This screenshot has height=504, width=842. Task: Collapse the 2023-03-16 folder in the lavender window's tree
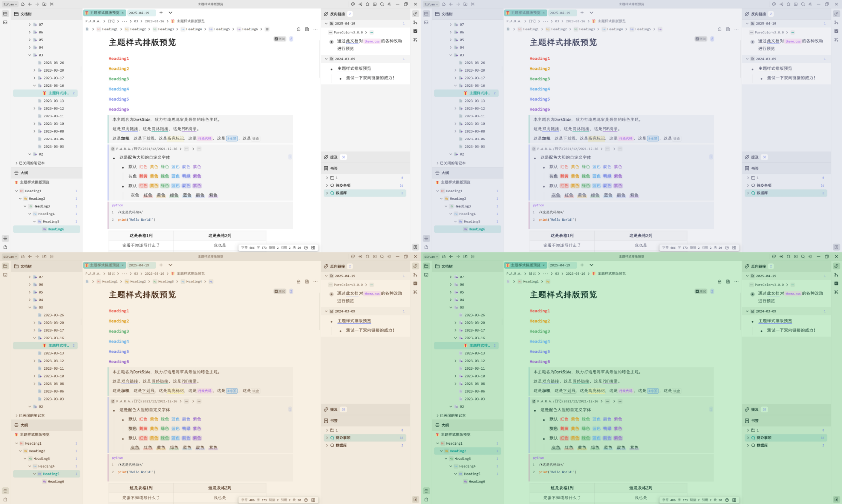(456, 85)
